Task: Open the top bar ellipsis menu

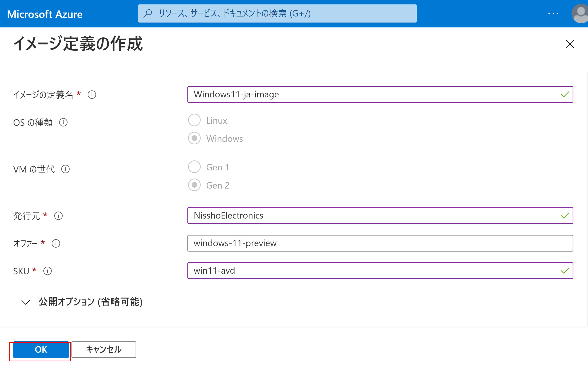Action: pos(553,14)
